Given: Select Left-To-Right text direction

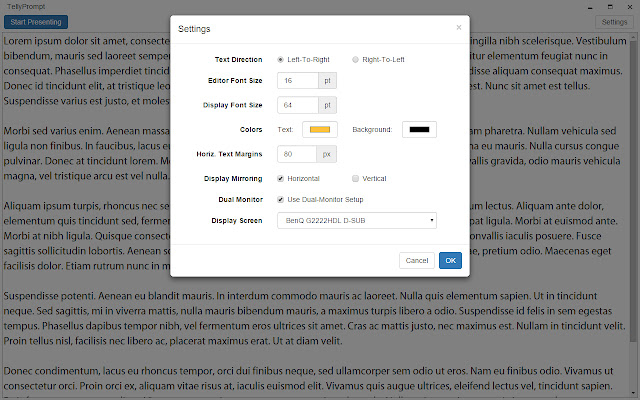Looking at the screenshot, I should [280, 60].
